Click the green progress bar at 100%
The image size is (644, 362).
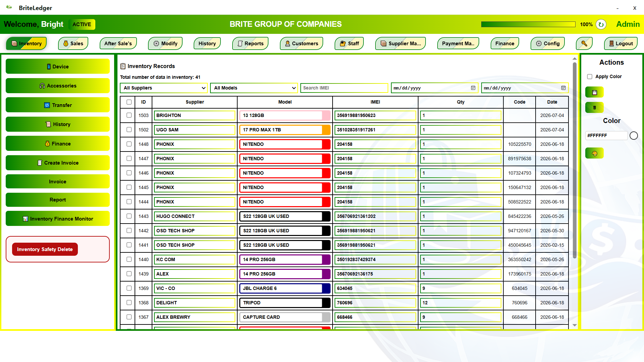[528, 24]
